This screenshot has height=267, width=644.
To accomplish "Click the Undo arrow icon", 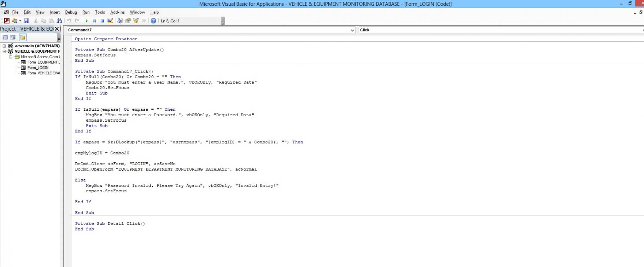I will [69, 21].
